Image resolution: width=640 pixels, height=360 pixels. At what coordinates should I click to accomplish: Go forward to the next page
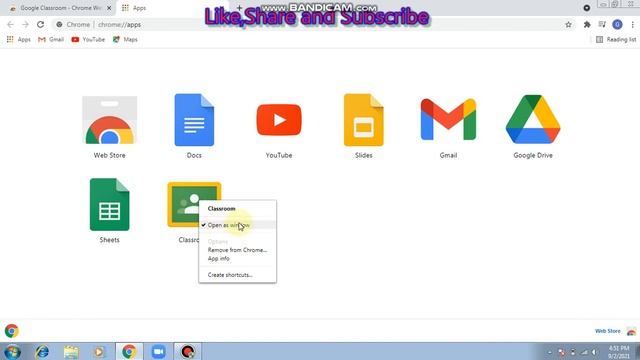[x=25, y=24]
